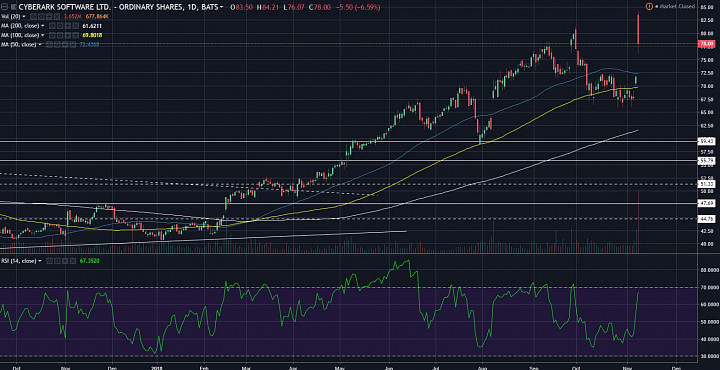Click the low price L76.07 in header
The height and width of the screenshot is (370, 720).
pyautogui.click(x=293, y=7)
